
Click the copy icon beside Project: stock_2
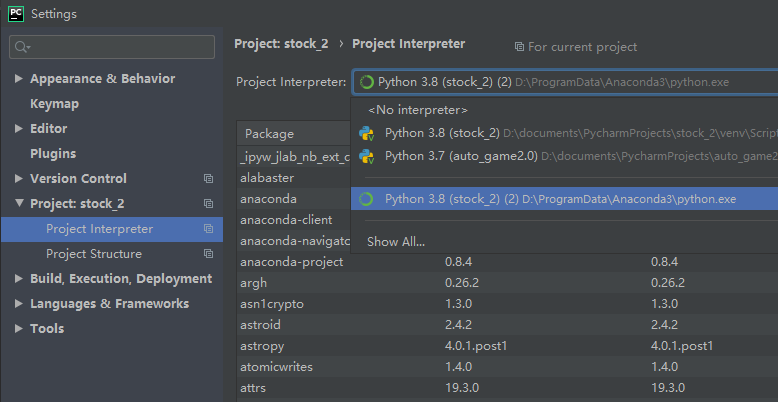tap(208, 203)
